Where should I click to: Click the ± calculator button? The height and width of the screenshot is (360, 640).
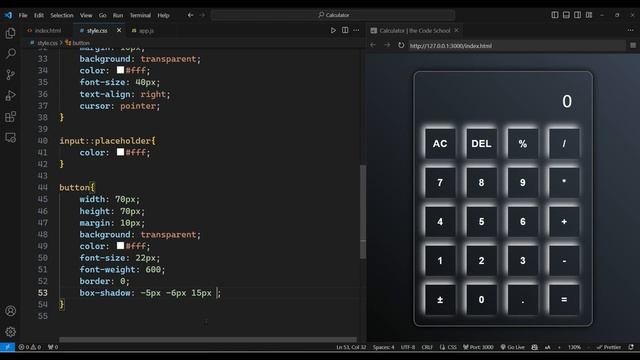pos(440,300)
